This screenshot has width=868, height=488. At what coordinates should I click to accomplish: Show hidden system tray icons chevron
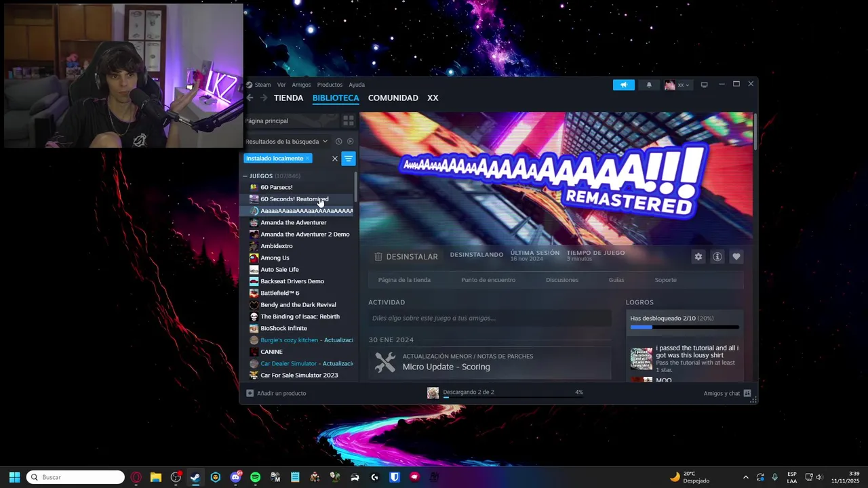pos(745,477)
